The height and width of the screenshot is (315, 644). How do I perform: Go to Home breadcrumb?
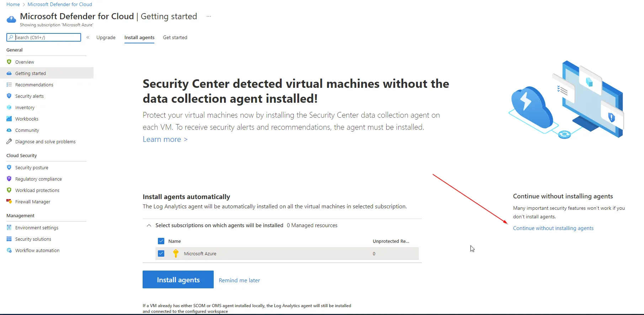coord(13,4)
